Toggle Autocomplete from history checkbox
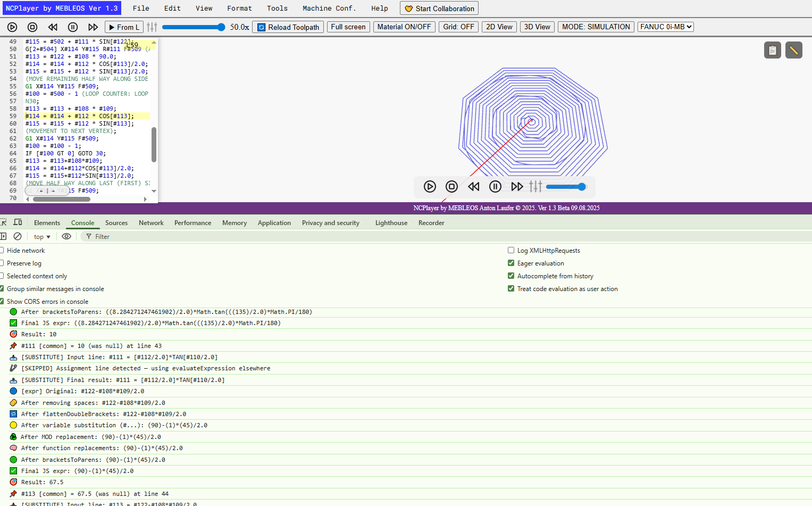This screenshot has width=812, height=506. (511, 276)
